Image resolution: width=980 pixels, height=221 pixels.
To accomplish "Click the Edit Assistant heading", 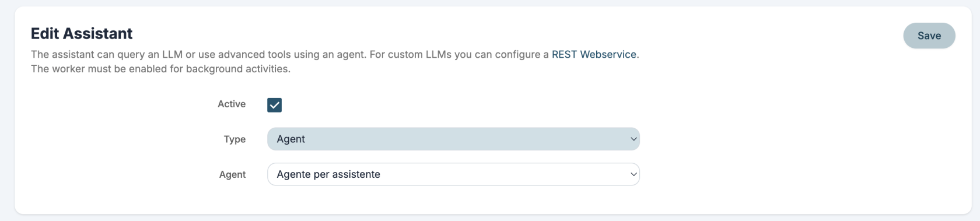I will click(x=82, y=33).
